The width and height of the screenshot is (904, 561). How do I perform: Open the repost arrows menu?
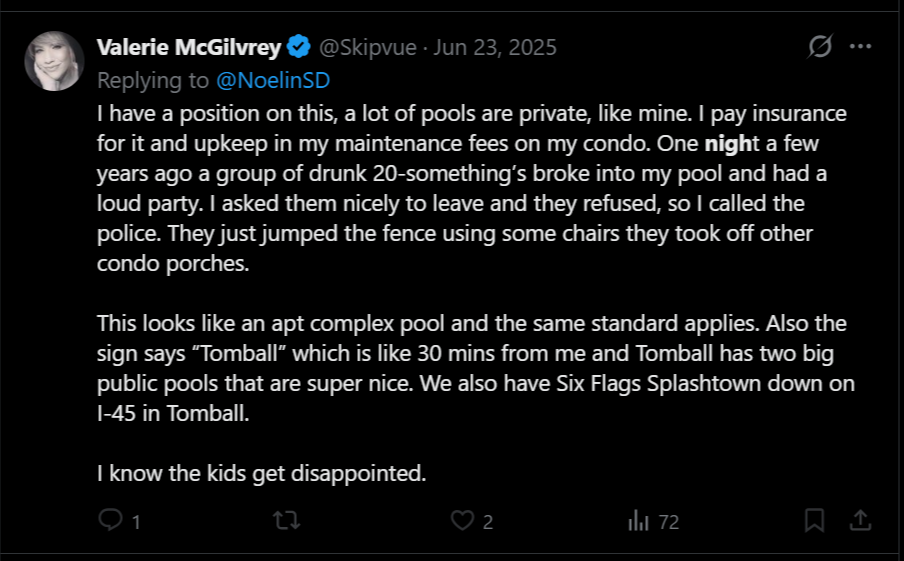[x=287, y=521]
